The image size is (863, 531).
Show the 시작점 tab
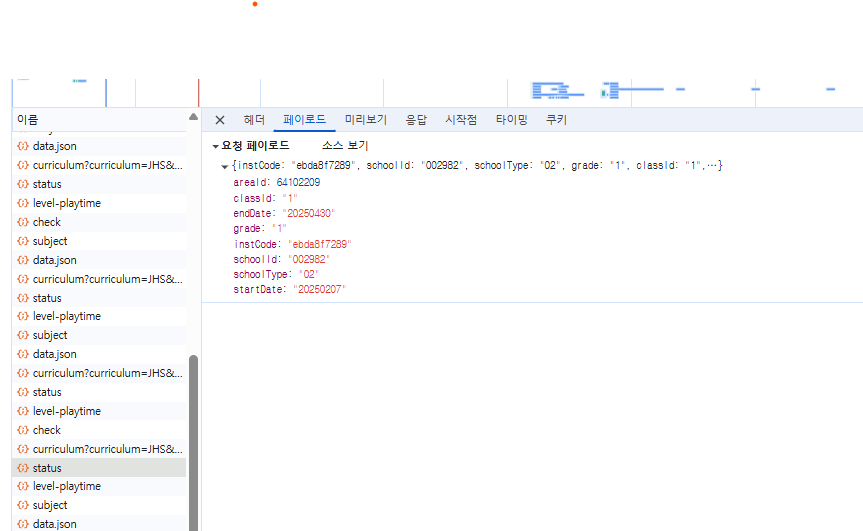pos(461,120)
